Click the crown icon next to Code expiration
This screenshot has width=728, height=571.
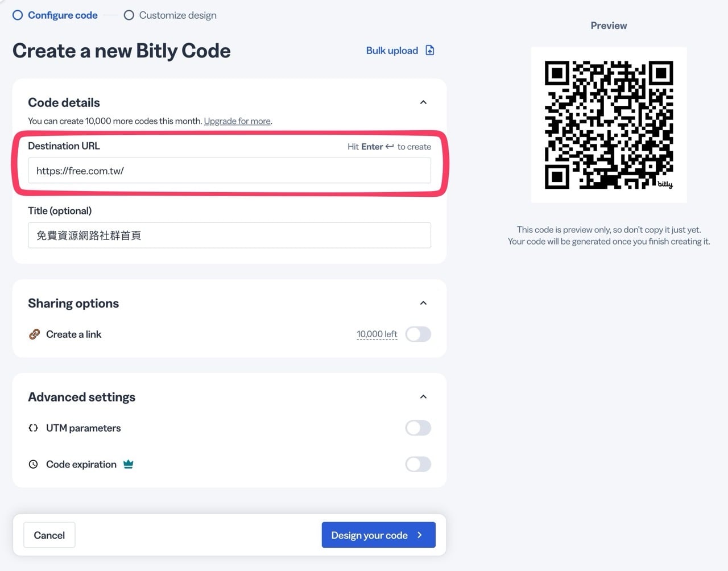(x=129, y=464)
